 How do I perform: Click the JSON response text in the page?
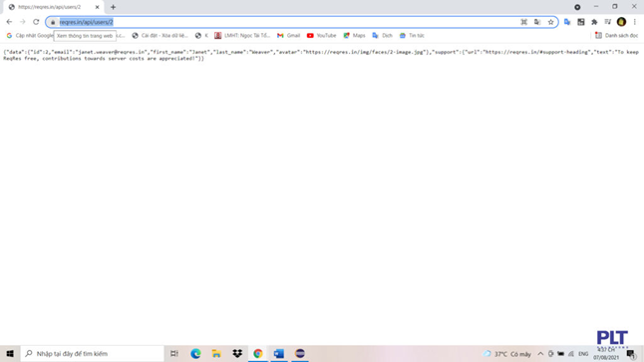(x=321, y=55)
